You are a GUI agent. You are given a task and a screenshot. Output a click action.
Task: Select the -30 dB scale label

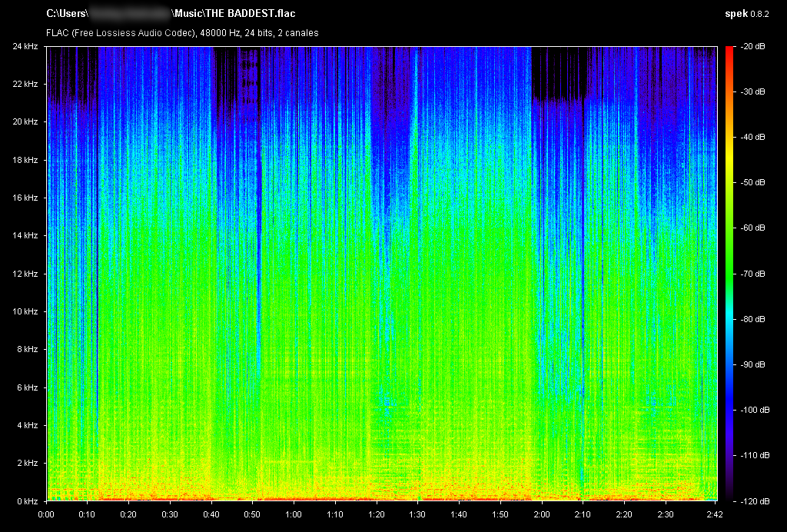pyautogui.click(x=753, y=91)
